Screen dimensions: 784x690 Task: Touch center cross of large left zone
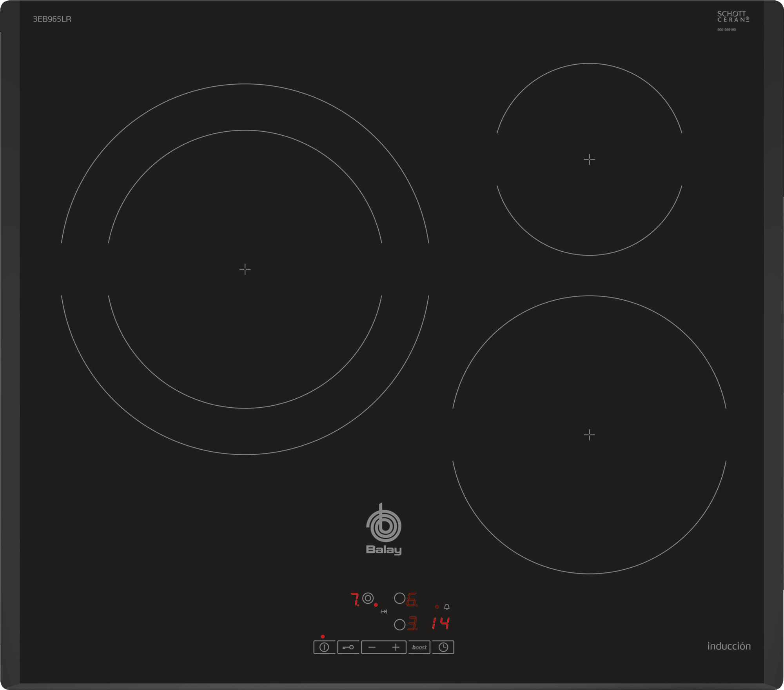[x=245, y=269]
